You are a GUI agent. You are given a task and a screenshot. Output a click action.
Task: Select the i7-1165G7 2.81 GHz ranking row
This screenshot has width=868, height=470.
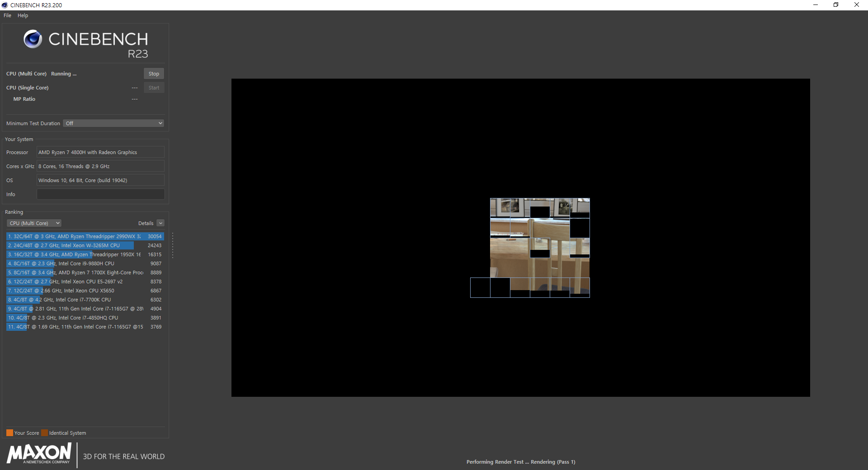click(85, 309)
